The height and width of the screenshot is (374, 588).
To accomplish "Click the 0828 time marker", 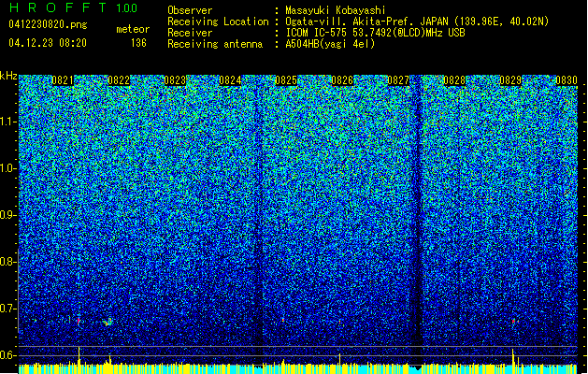I will point(454,80).
